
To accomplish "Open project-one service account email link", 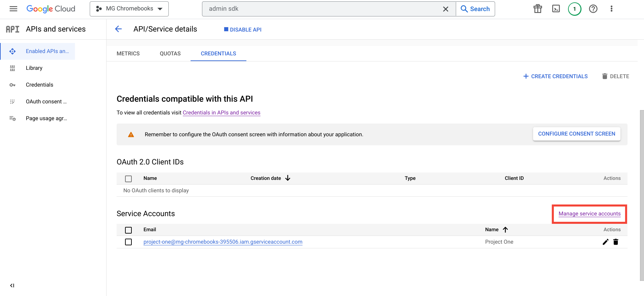I will pyautogui.click(x=223, y=242).
